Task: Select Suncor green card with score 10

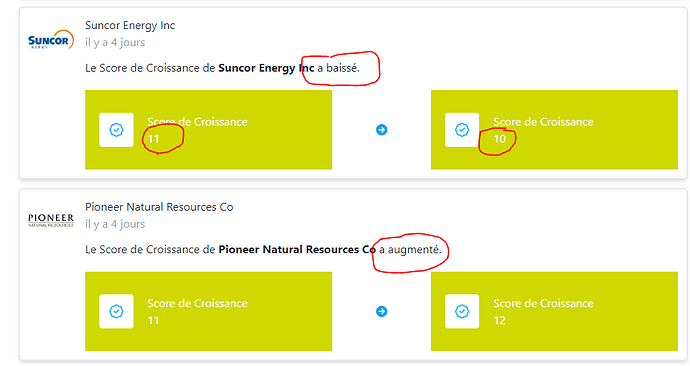Action: coord(554,130)
